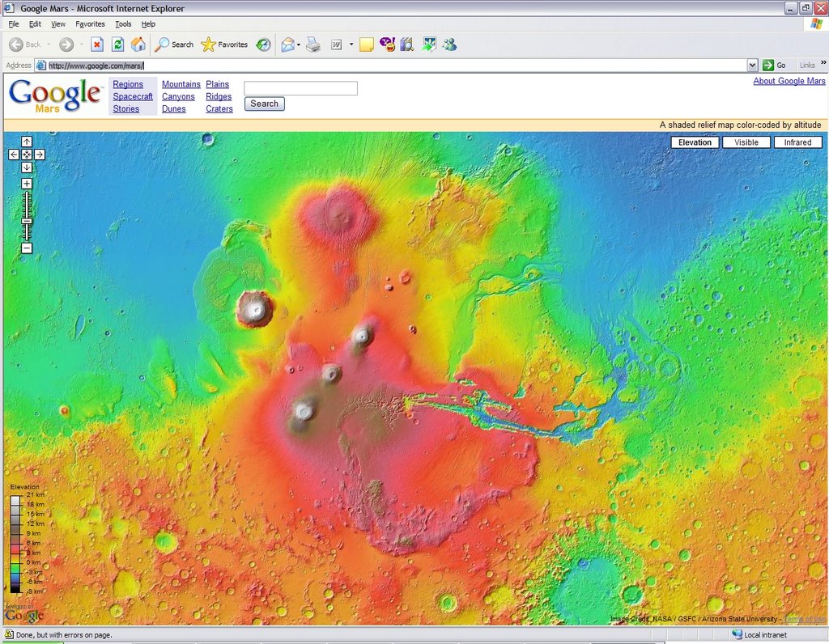The image size is (829, 644).
Task: Click the Links toolbar label
Action: (807, 65)
